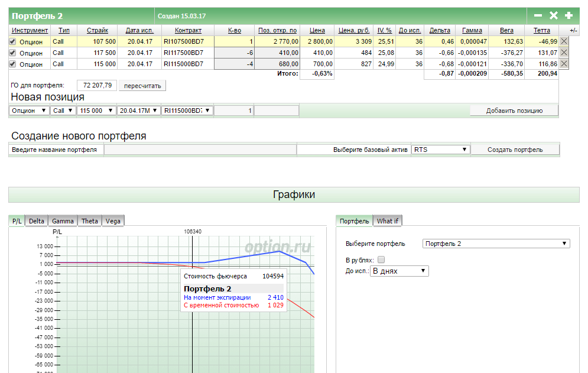This screenshot has height=373, width=588.
Task: Uncheck the 107 500 strike option checkbox
Action: pos(13,41)
